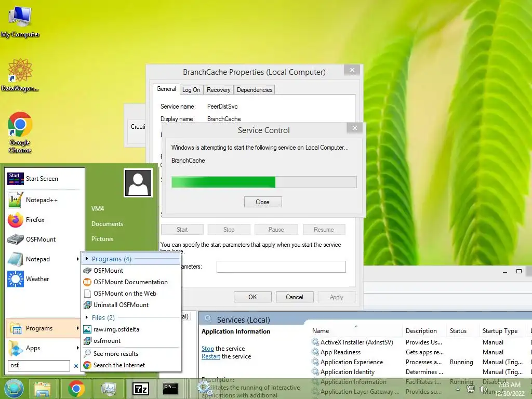Switch to the General tab
532x399 pixels.
coord(166,89)
